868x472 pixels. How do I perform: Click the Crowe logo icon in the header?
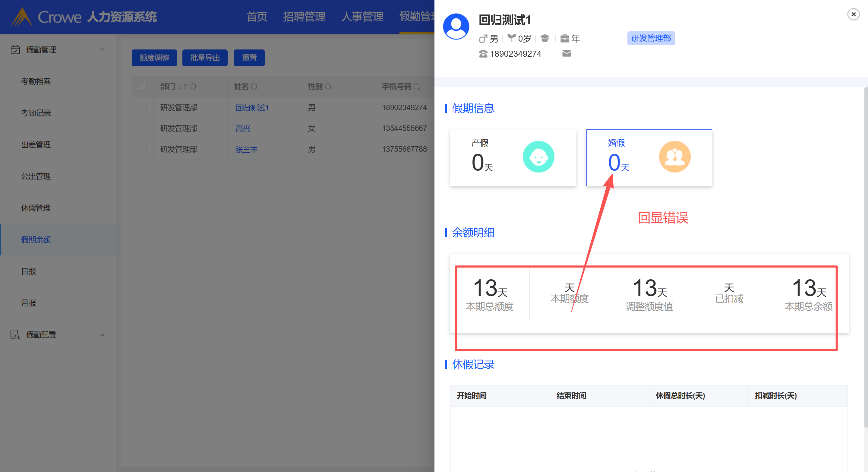pyautogui.click(x=22, y=17)
